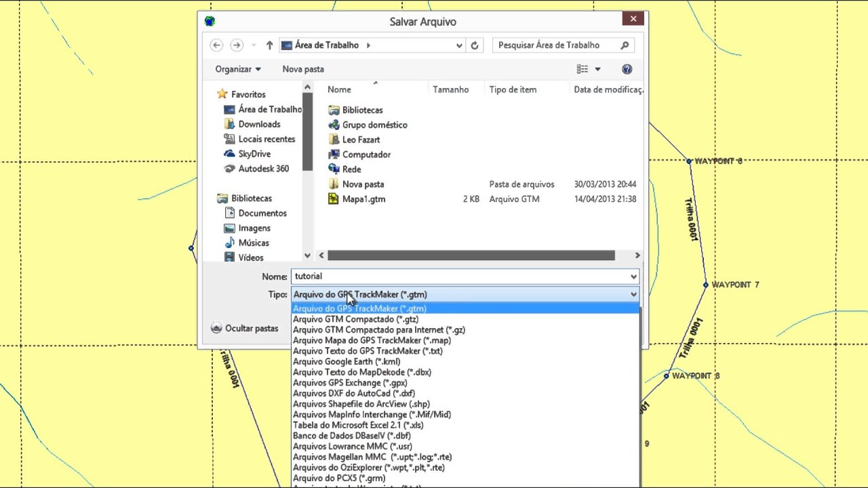Sort by Tipo de item column

513,89
